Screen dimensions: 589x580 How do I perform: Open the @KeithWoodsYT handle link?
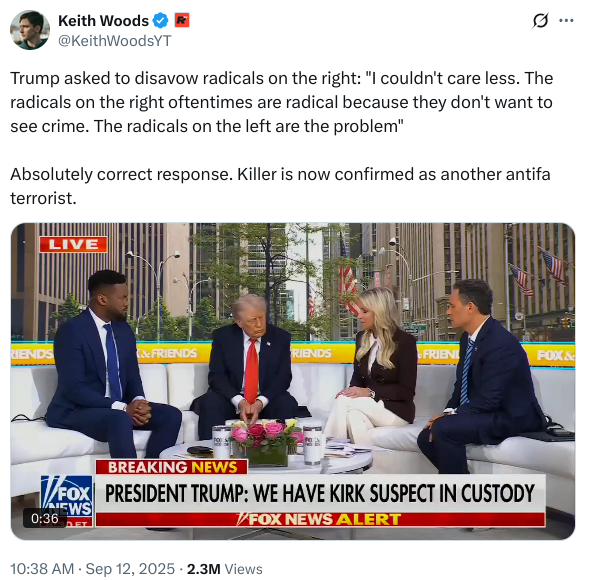(x=115, y=41)
